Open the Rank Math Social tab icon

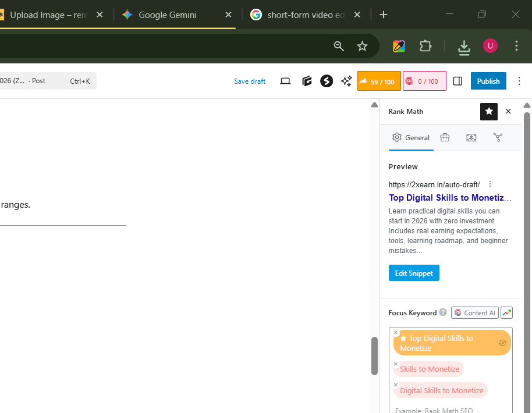498,137
